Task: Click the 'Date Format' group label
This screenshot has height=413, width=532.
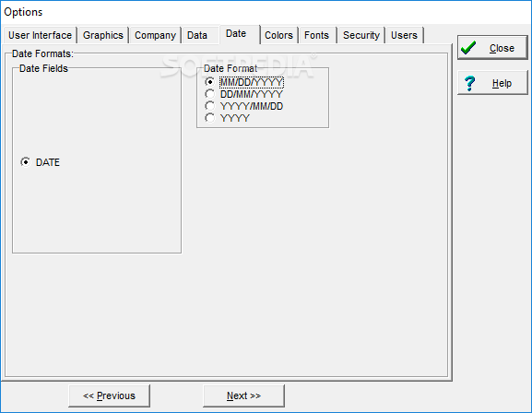Action: tap(231, 68)
